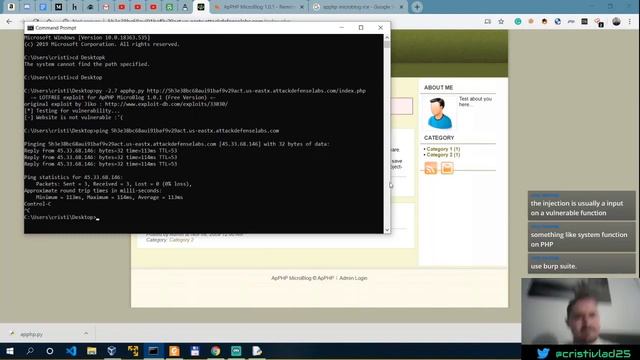Bookmark this page with the star icon
The height and width of the screenshot is (360, 640).
(501, 22)
